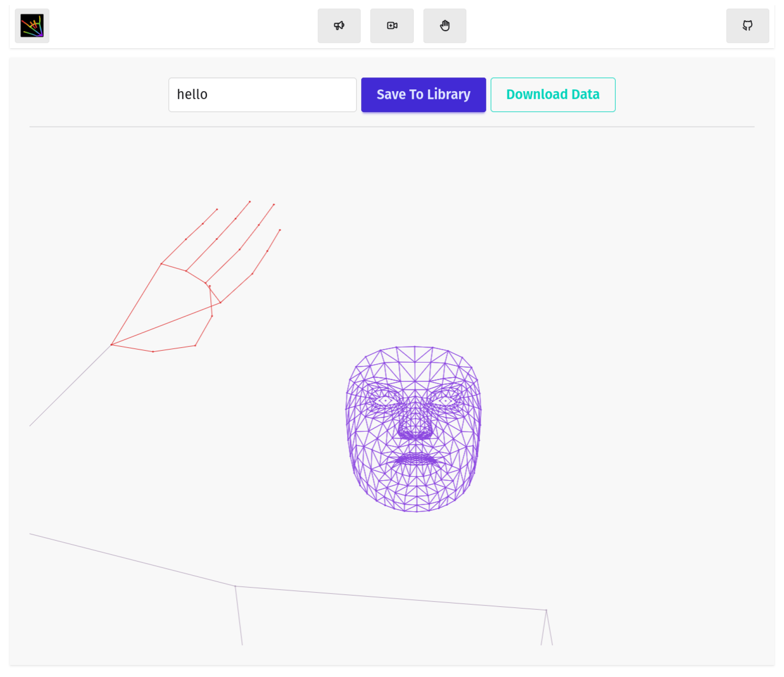Click the right eye of face mesh

(x=445, y=401)
